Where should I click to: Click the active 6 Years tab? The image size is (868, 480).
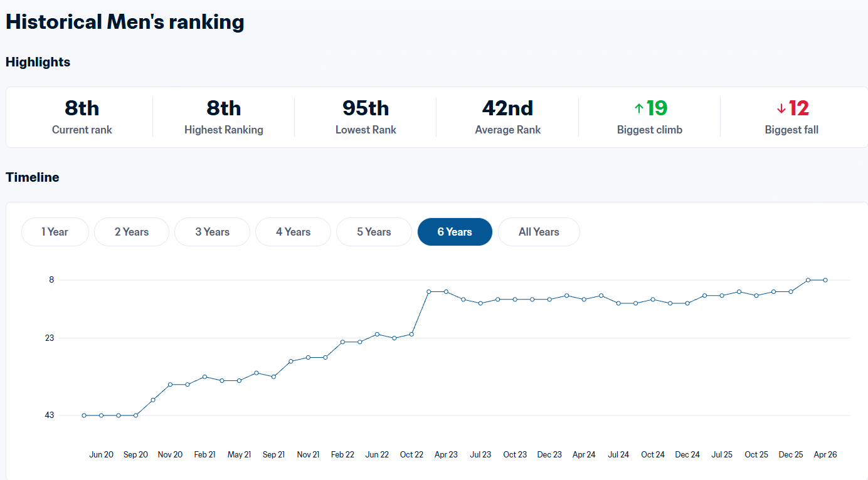pos(455,232)
